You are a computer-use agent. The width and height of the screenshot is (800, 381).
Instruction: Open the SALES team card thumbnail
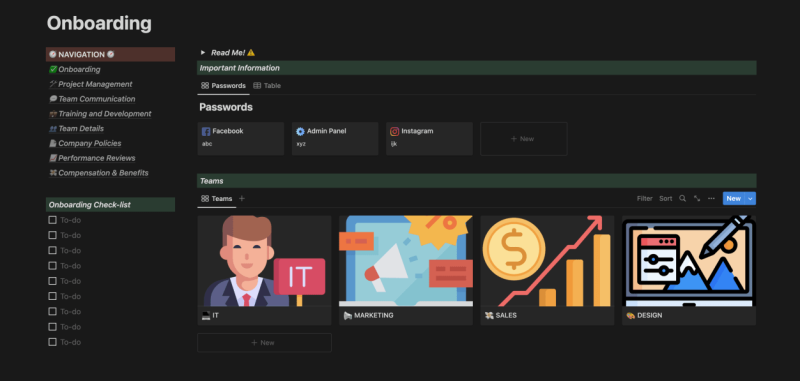tap(547, 261)
